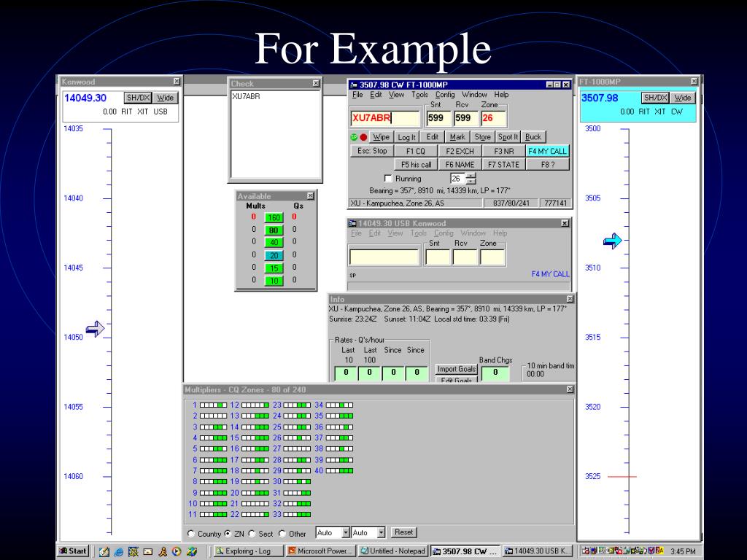The image size is (747, 560).
Task: Click the Spot It button
Action: 508,137
